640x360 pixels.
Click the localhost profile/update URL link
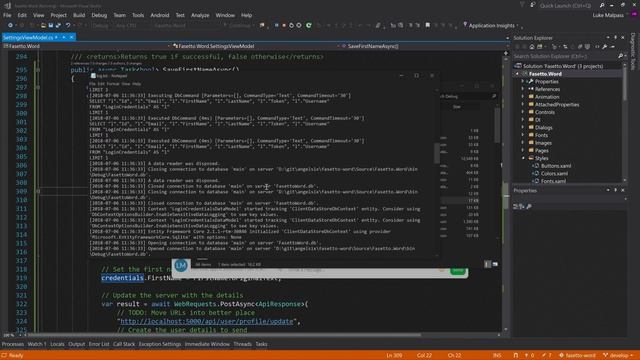[x=207, y=321]
